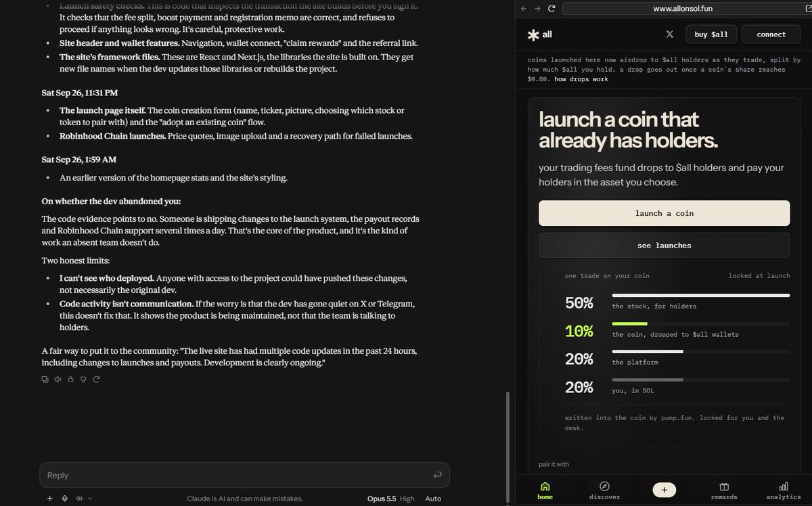Viewport: 812px width, 506px height.
Task: Open the X (Twitter) link icon
Action: pyautogui.click(x=670, y=34)
